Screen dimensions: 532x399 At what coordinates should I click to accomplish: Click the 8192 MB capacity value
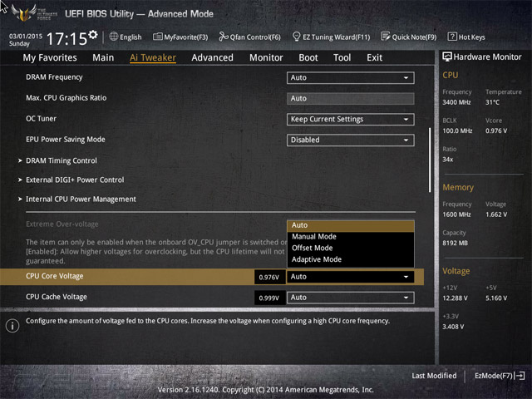click(x=455, y=244)
